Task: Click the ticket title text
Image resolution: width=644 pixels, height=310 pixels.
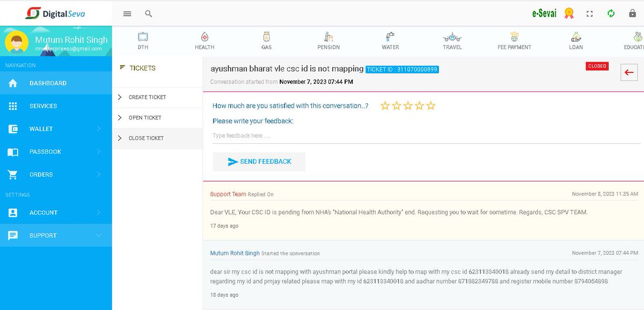Action: [x=287, y=70]
